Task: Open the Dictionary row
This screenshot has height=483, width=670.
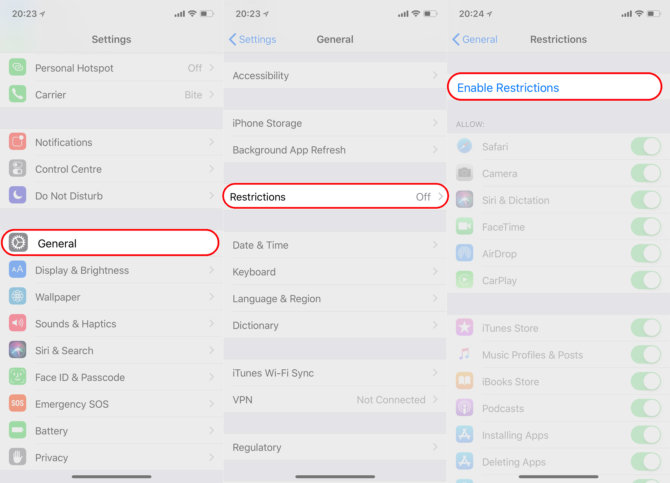Action: (335, 325)
